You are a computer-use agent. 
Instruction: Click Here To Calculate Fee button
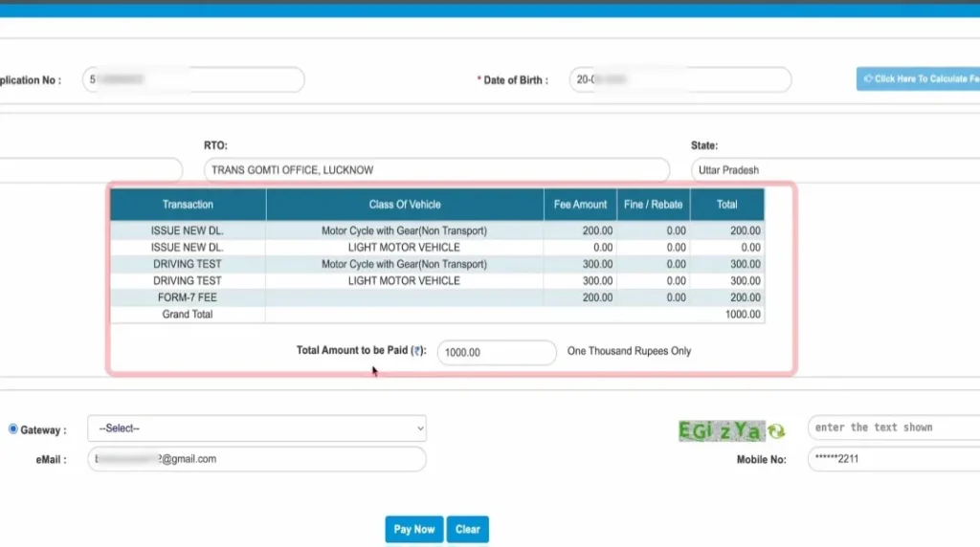pyautogui.click(x=917, y=78)
